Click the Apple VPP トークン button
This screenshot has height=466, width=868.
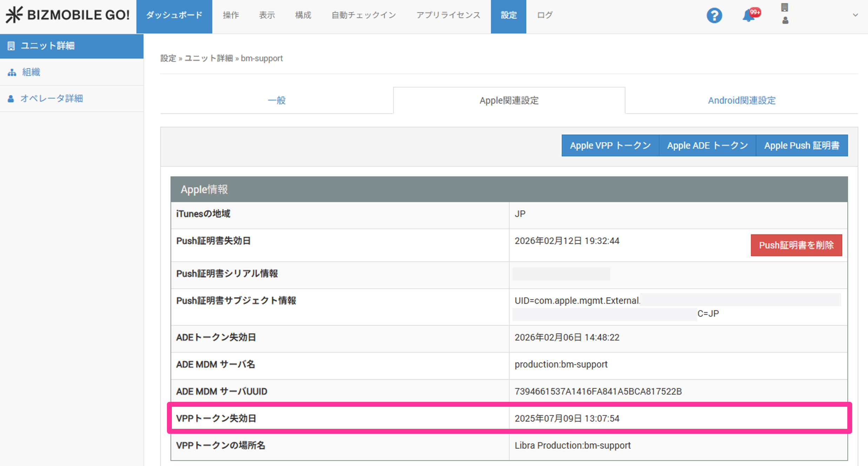coord(610,146)
